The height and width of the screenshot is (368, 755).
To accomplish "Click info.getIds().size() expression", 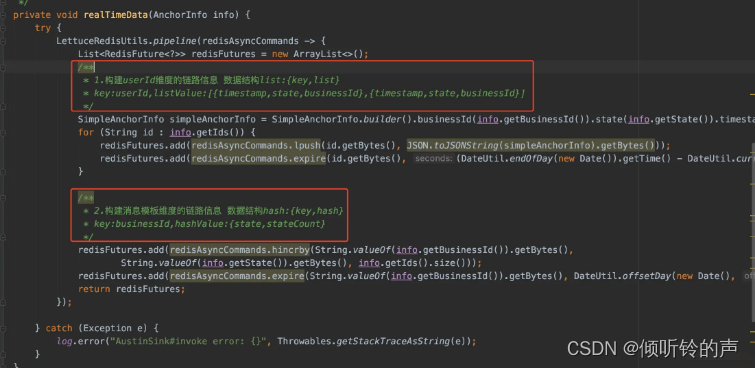I will coord(417,263).
